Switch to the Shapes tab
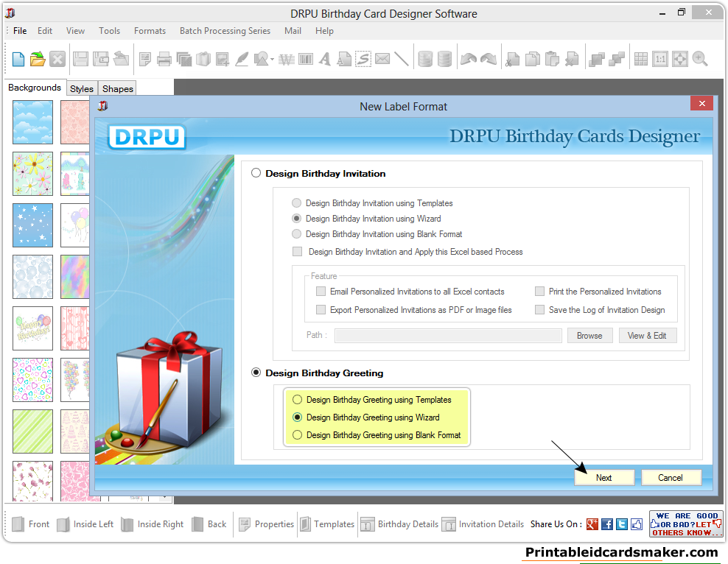 pyautogui.click(x=117, y=88)
